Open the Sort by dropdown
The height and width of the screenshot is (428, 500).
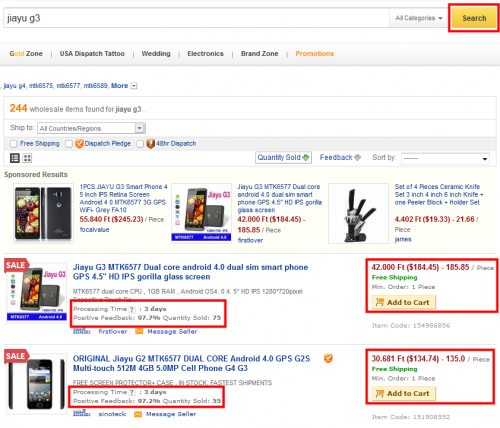click(x=445, y=158)
